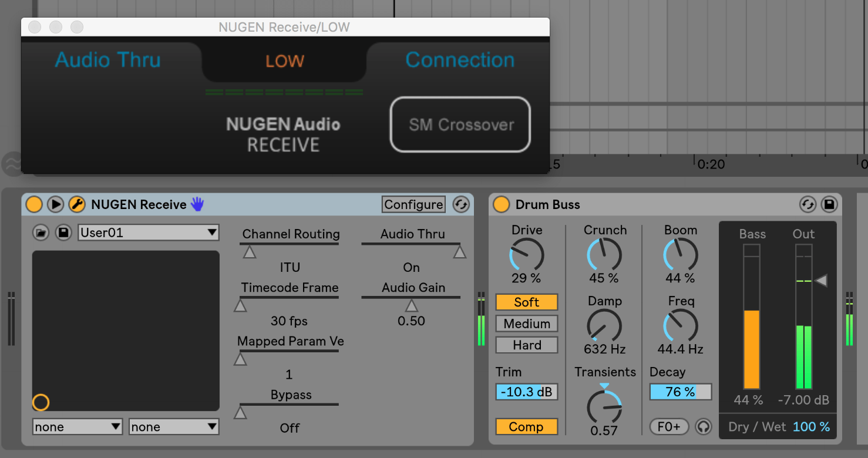Image resolution: width=868 pixels, height=458 pixels.
Task: Click the '29 %' Drive value
Action: tap(527, 278)
